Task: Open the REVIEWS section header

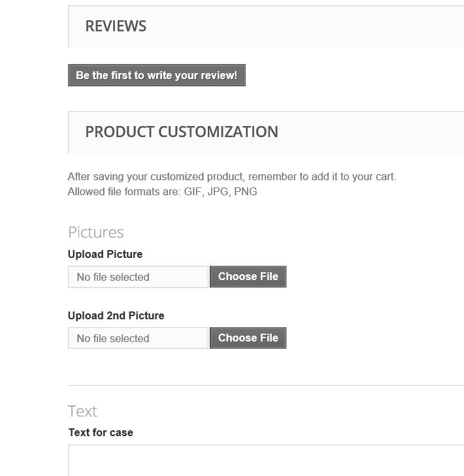Action: pyautogui.click(x=116, y=26)
